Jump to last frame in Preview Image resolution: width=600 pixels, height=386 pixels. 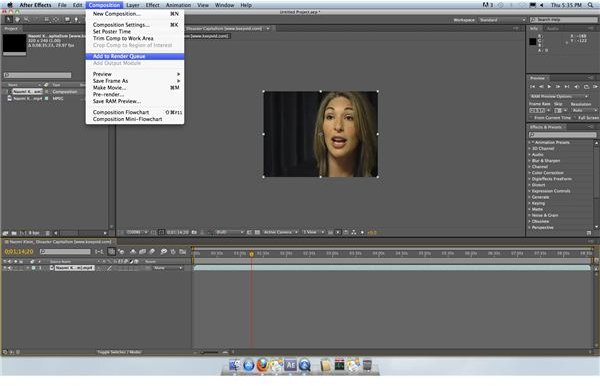tap(567, 87)
